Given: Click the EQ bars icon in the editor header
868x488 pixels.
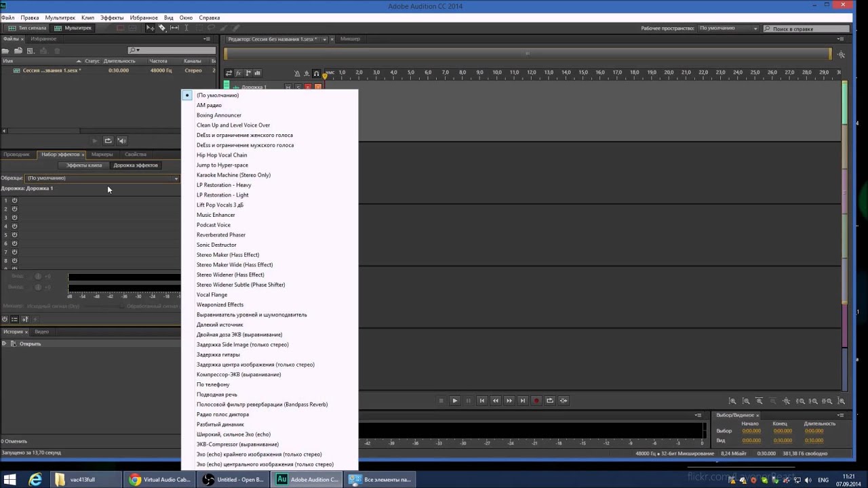Looking at the screenshot, I should (258, 73).
